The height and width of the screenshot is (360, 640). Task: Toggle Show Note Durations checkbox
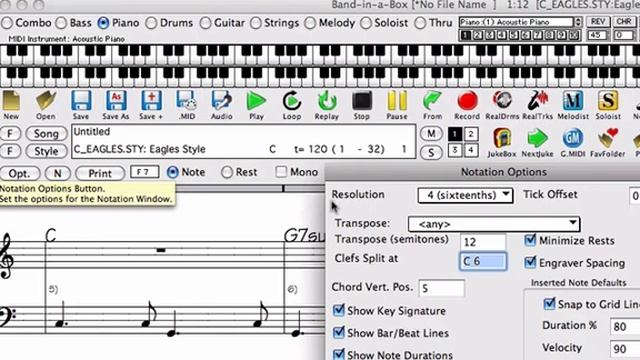339,354
